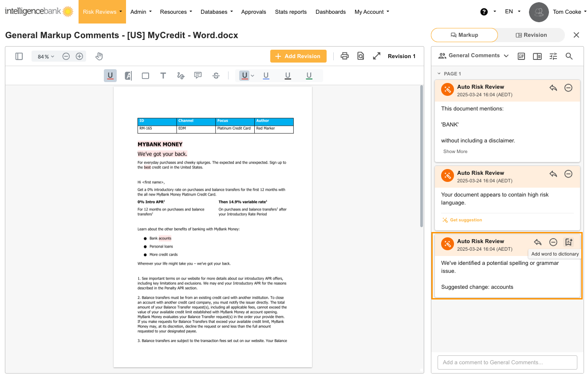The image size is (588, 378).
Task: Select the strikethrough markup tool
Action: (216, 76)
